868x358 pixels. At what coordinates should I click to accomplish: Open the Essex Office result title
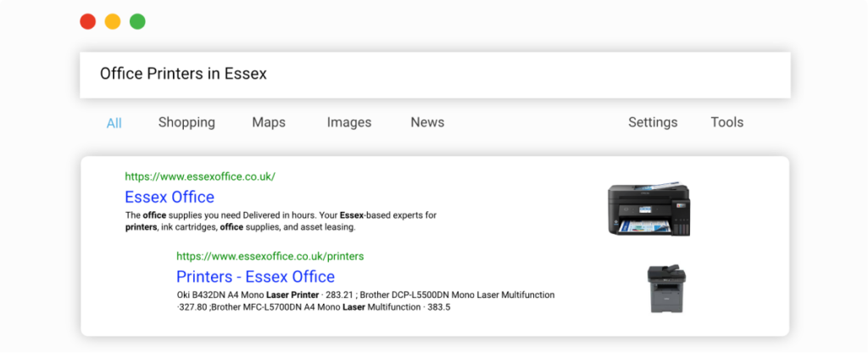[170, 197]
